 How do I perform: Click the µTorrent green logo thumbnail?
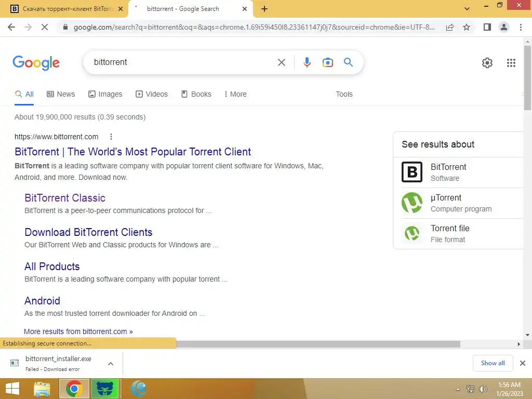(412, 203)
